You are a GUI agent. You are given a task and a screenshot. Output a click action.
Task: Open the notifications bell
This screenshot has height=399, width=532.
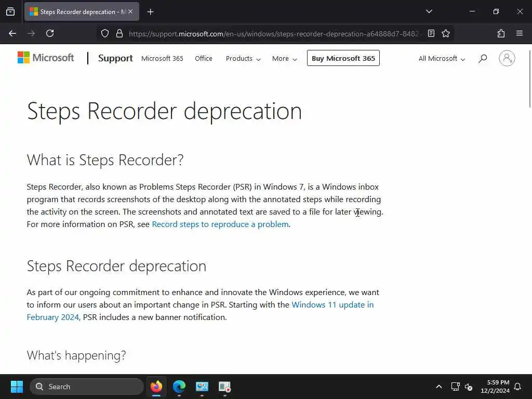517,387
